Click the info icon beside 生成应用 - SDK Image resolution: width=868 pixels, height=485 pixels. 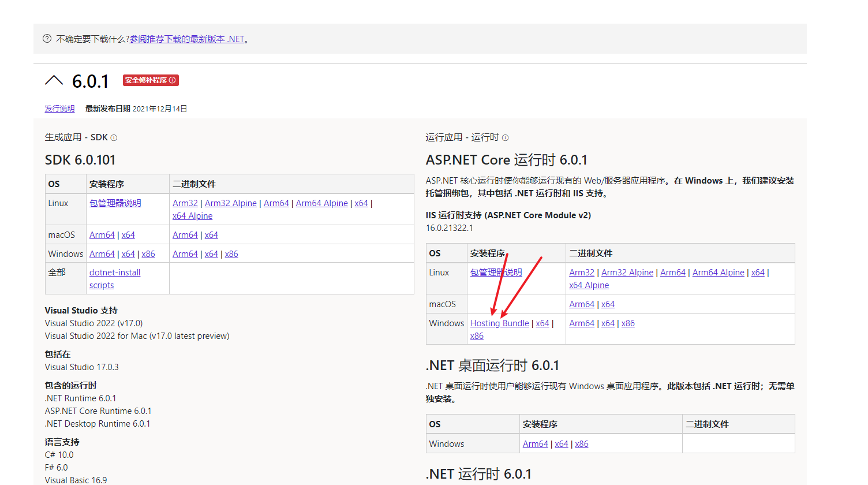114,137
